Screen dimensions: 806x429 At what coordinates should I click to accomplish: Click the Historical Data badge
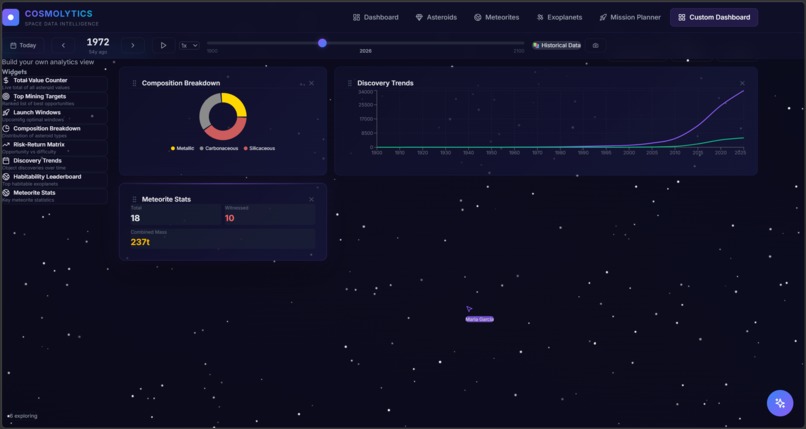pos(557,45)
